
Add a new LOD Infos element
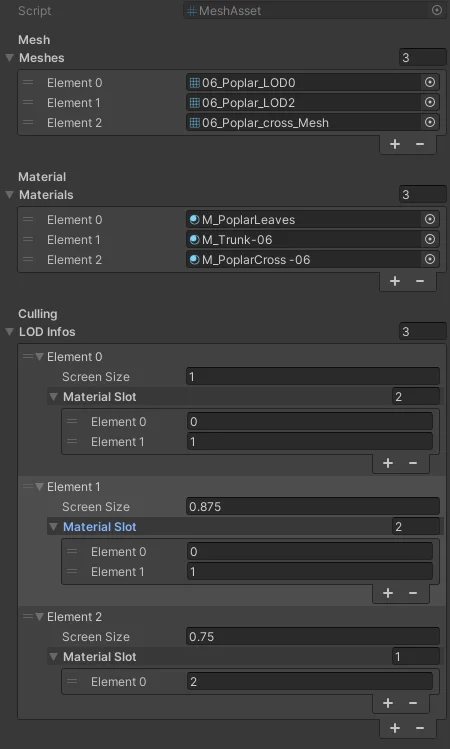(x=395, y=728)
